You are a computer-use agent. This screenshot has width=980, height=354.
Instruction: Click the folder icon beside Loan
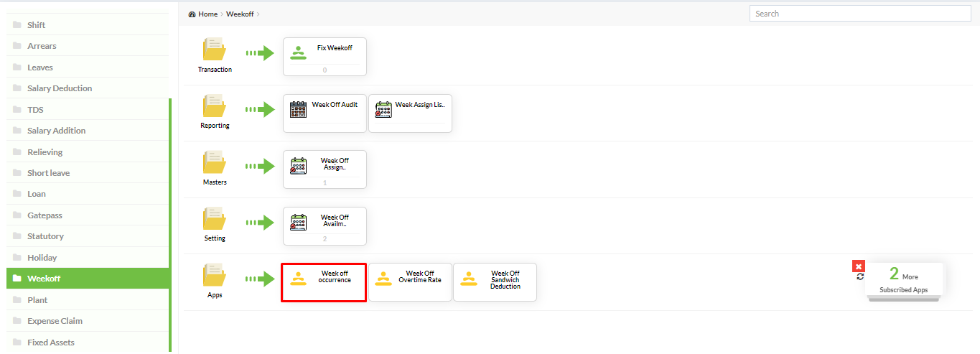pos(17,194)
